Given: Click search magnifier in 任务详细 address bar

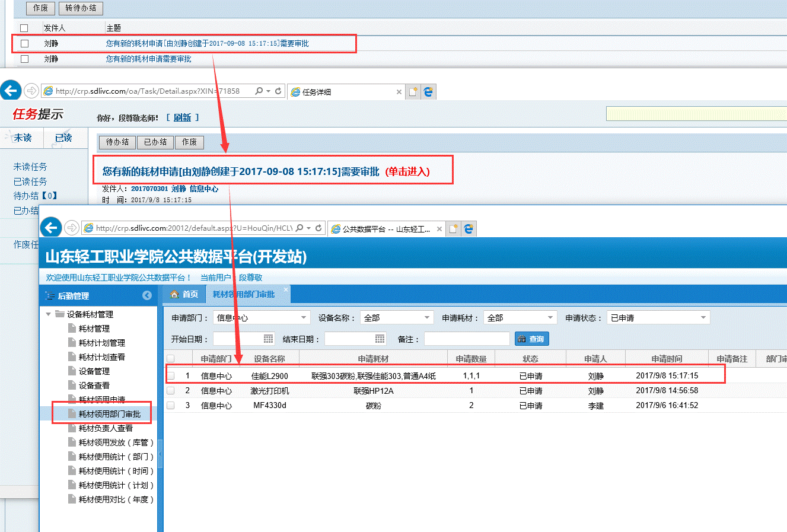Looking at the screenshot, I should pyautogui.click(x=259, y=91).
